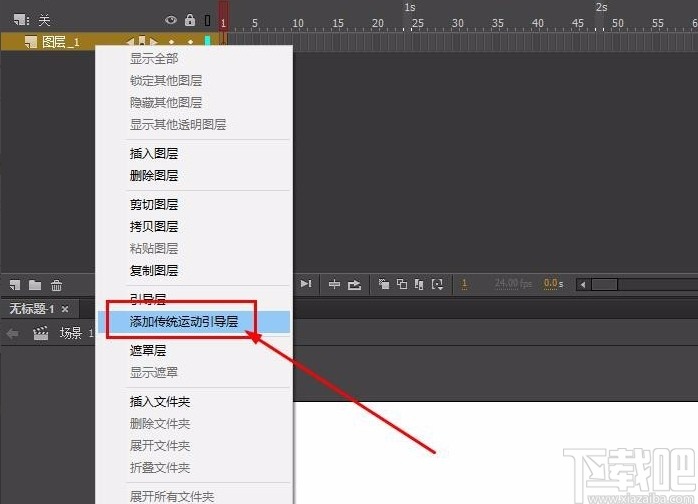
Task: Click the new layer icon
Action: click(15, 285)
